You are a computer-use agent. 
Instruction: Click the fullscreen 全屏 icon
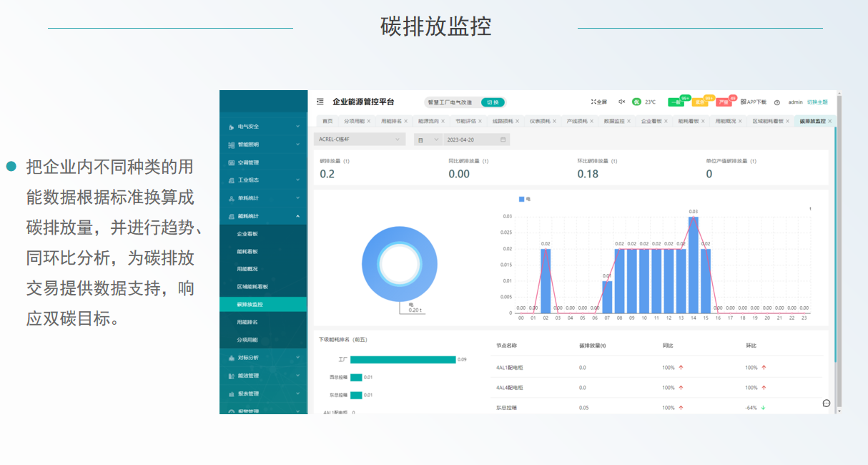(x=594, y=102)
